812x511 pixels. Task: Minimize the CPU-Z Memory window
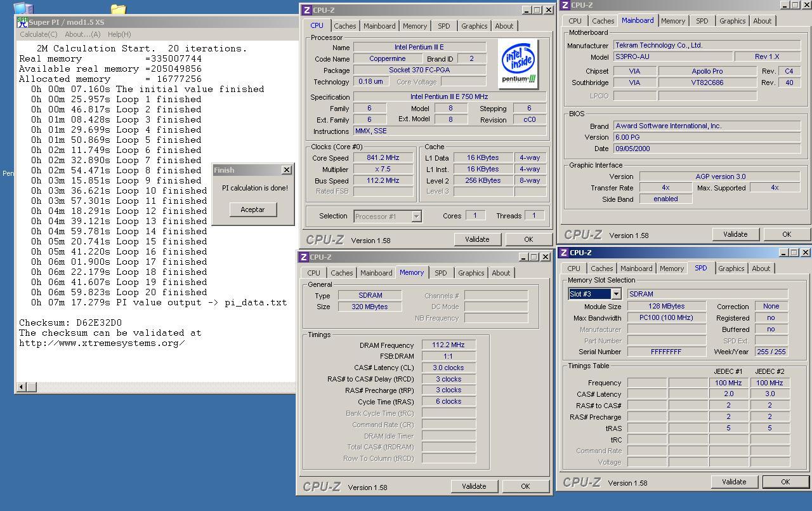[523, 257]
